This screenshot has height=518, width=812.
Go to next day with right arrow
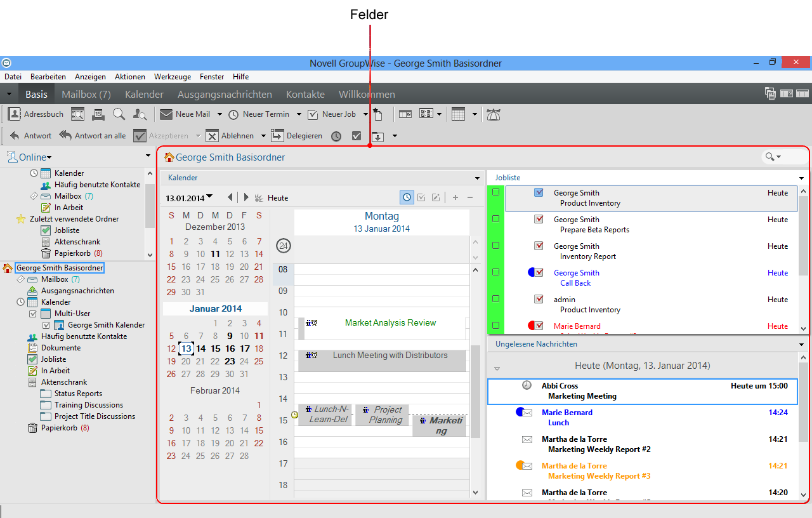(x=246, y=197)
